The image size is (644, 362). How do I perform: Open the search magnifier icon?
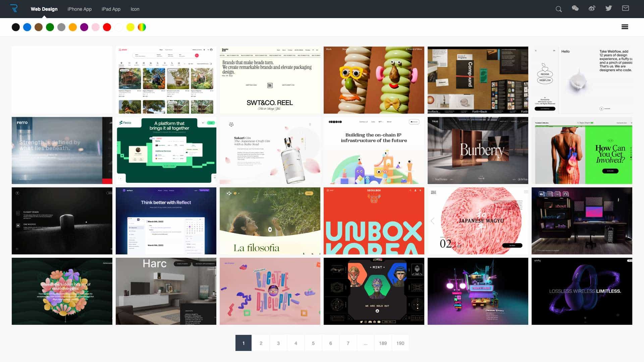coord(558,9)
